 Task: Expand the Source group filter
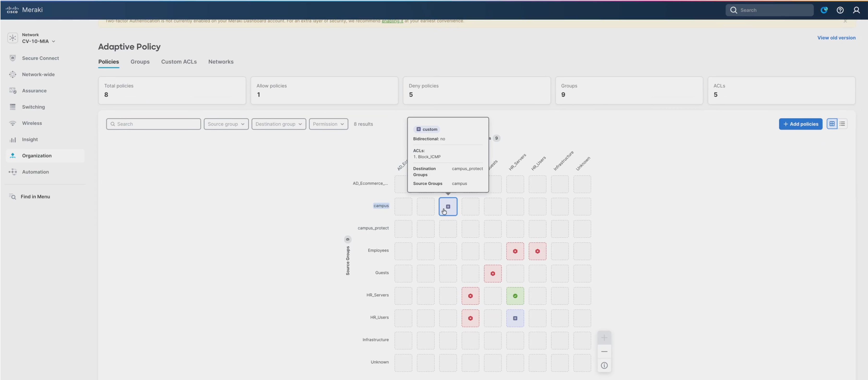click(x=226, y=124)
